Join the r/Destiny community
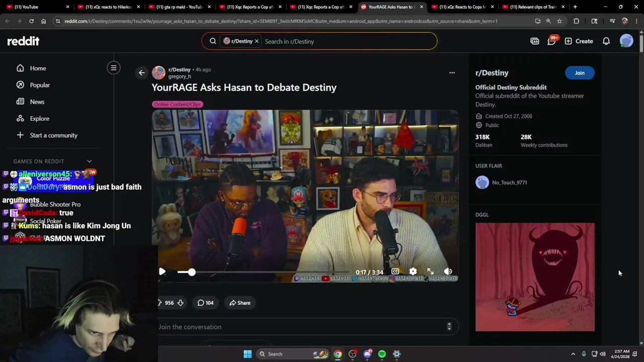644x362 pixels. point(580,73)
